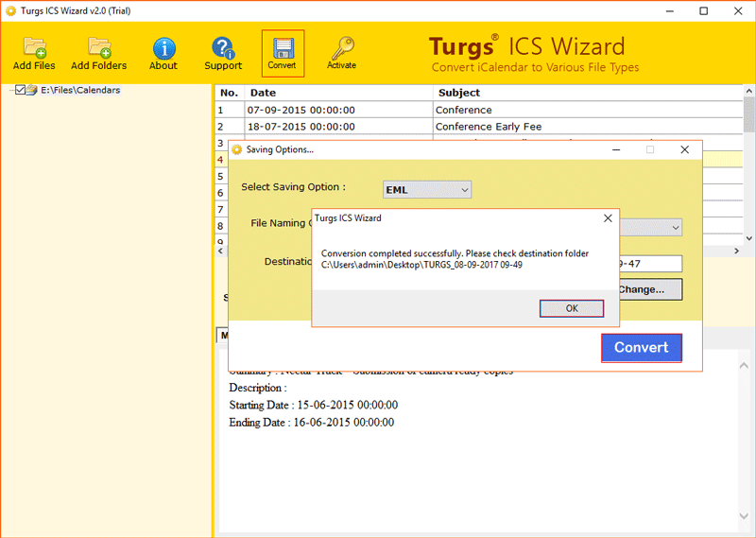Viewport: 756px width, 538px height.
Task: Select the row with subject Conference
Action: click(x=479, y=110)
